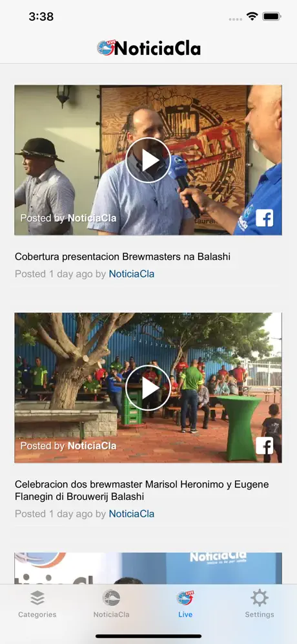Play the Brewmasters na Balashi video
This screenshot has height=644, width=297.
(148, 160)
